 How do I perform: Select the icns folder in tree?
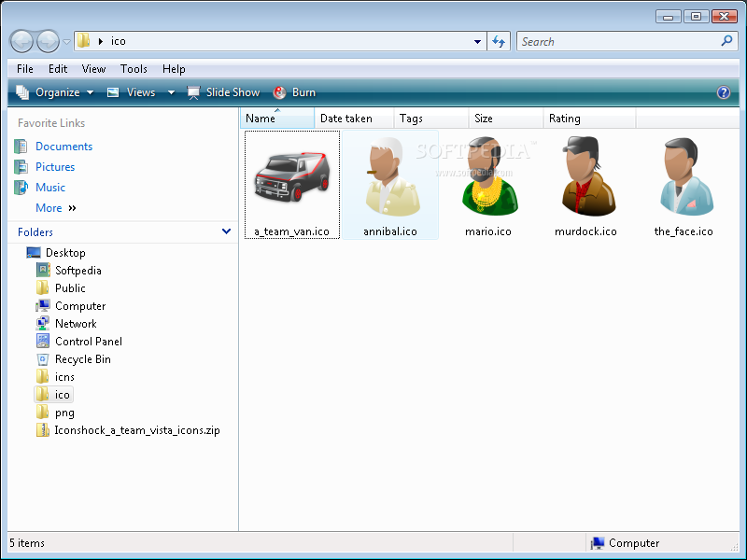64,377
